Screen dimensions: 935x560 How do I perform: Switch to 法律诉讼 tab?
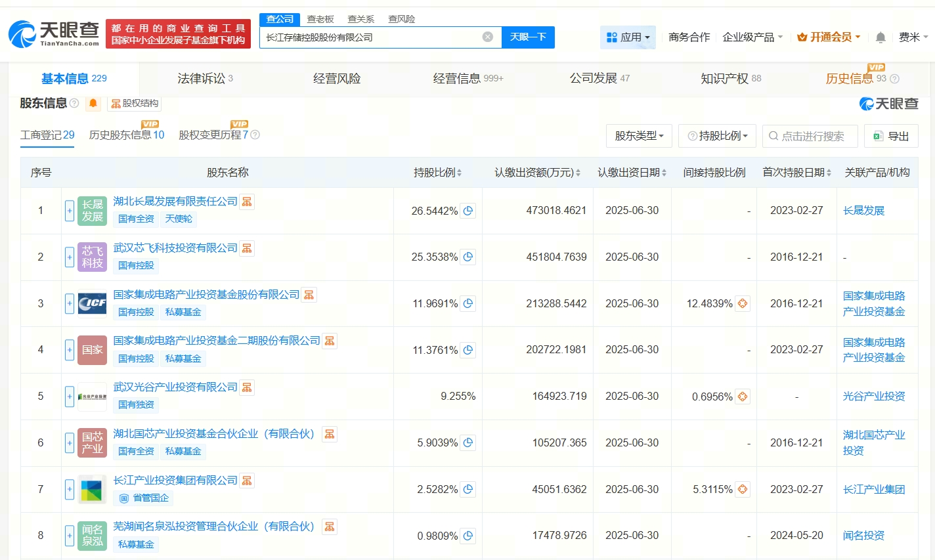click(x=205, y=79)
